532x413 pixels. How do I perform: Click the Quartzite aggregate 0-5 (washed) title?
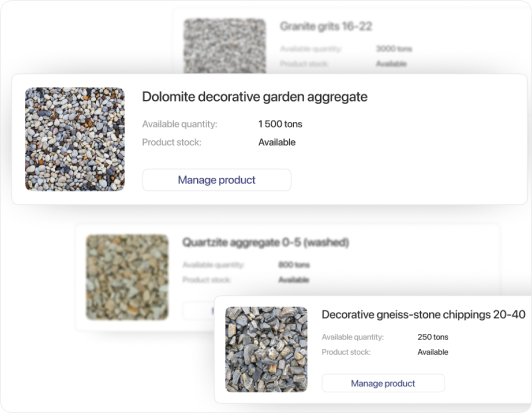(x=266, y=242)
